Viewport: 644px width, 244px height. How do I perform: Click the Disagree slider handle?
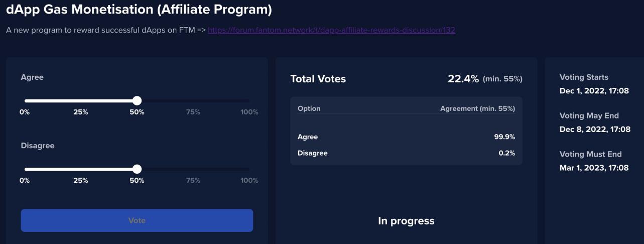(x=137, y=169)
